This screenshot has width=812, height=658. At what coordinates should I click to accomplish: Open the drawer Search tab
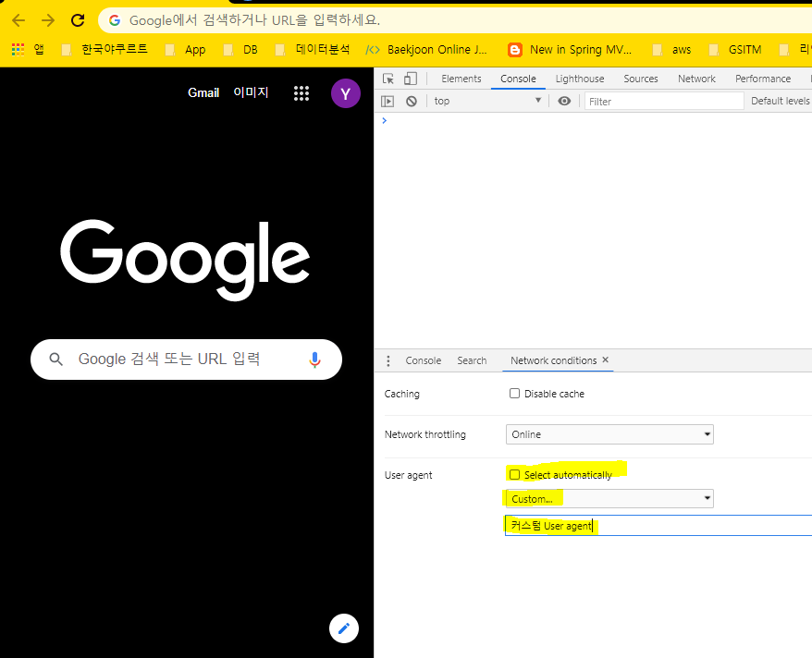[472, 360]
